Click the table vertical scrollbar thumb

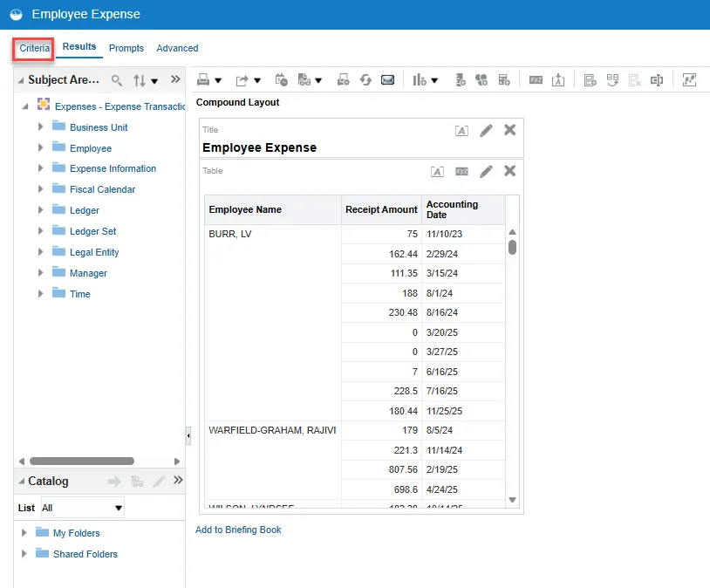click(x=512, y=248)
